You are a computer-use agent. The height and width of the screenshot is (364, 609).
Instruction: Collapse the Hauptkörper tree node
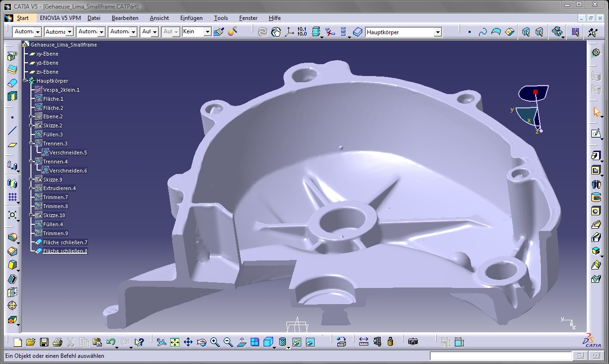pyautogui.click(x=25, y=81)
